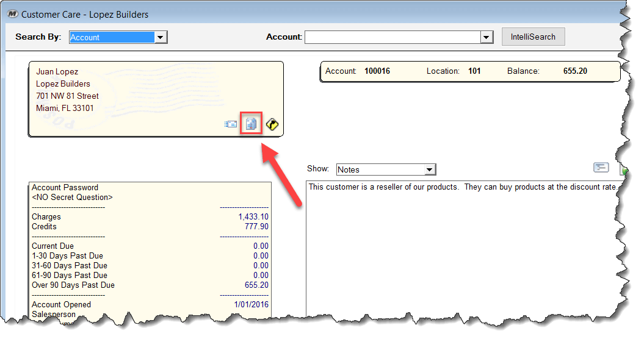The height and width of the screenshot is (339, 644).
Task: Click the Current Due row label
Action: click(x=52, y=246)
